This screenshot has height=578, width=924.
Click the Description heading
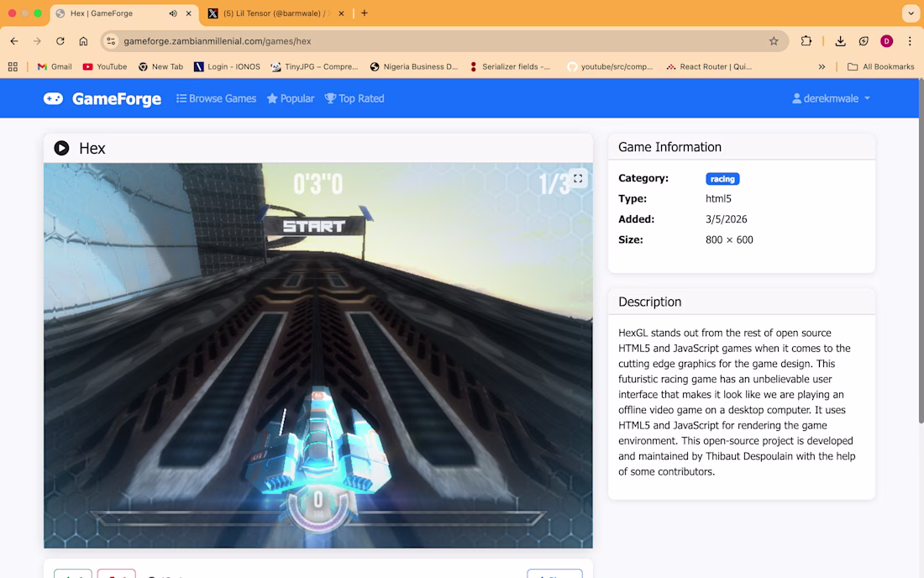649,302
